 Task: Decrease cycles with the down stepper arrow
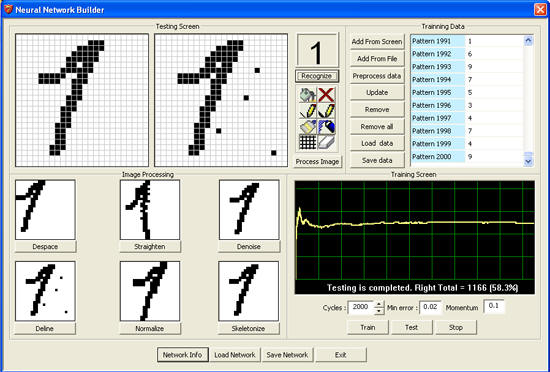379,311
